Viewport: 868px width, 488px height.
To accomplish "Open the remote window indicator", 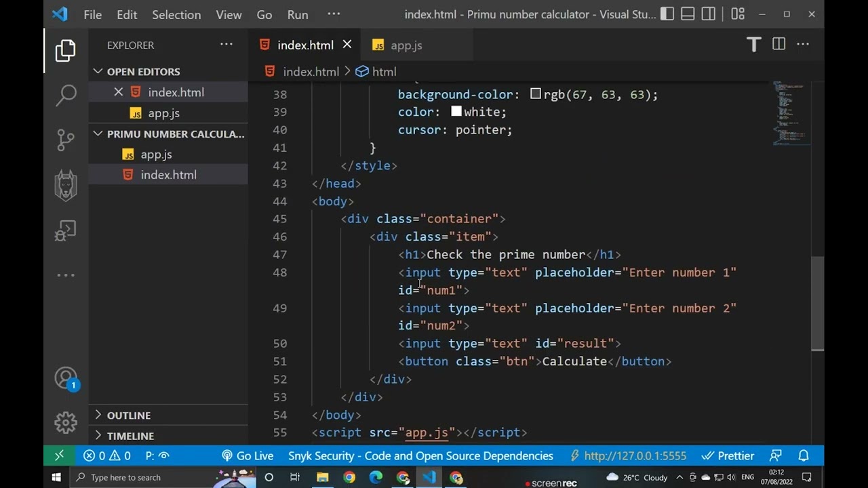I will tap(59, 456).
